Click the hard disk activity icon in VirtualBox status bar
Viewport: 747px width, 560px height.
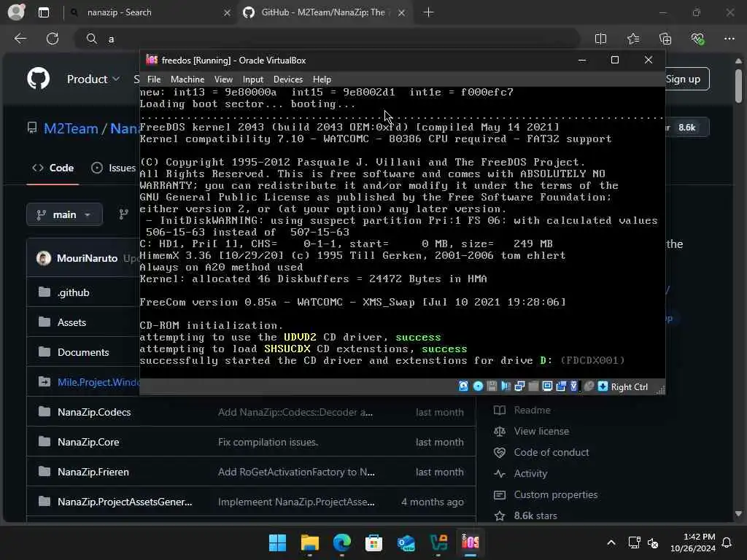tap(463, 386)
